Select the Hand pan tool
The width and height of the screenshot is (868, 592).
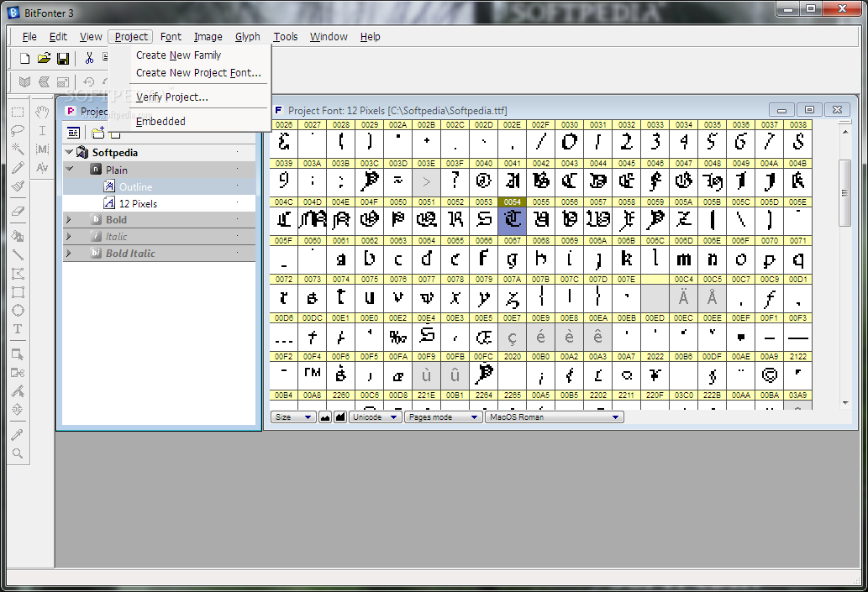pyautogui.click(x=42, y=113)
